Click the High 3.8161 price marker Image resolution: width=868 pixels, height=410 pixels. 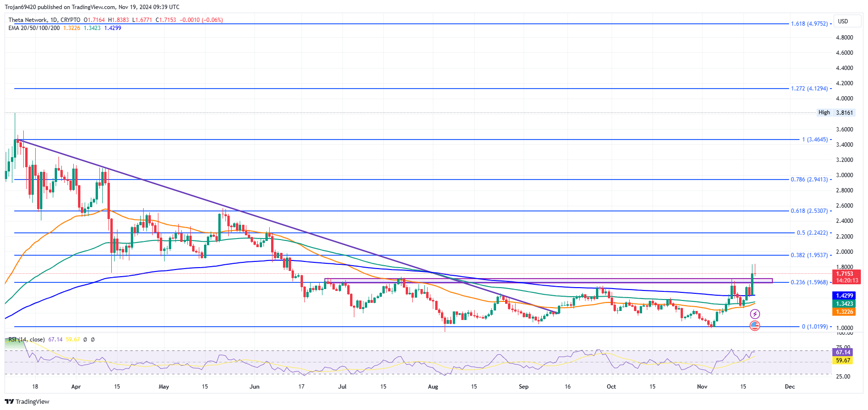[836, 113]
